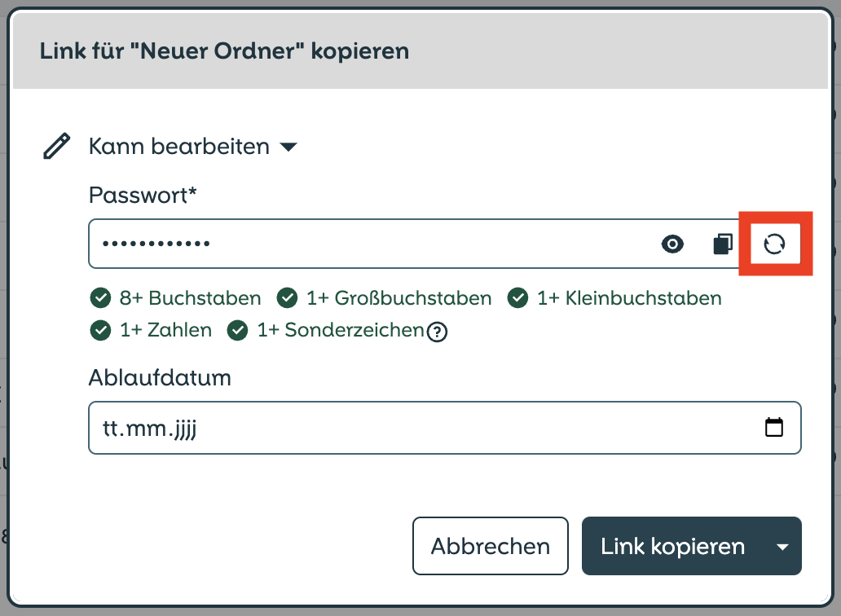Click the 1+ Sonderzeichen checkmark
841x616 pixels.
pyautogui.click(x=238, y=330)
